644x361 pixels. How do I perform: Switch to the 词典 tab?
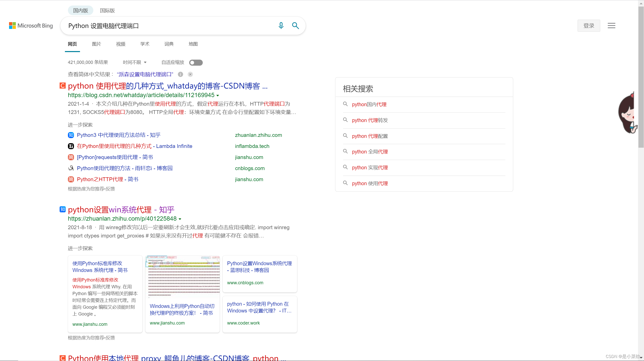[169, 44]
